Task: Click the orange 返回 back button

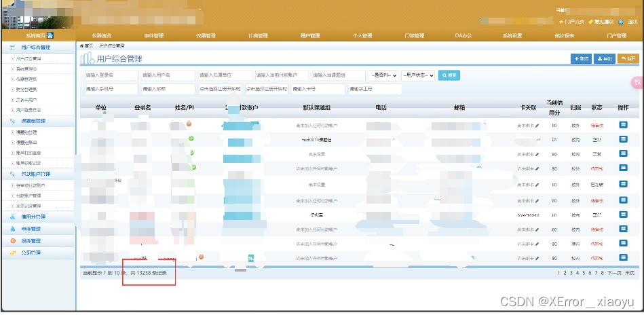Action: pyautogui.click(x=628, y=59)
